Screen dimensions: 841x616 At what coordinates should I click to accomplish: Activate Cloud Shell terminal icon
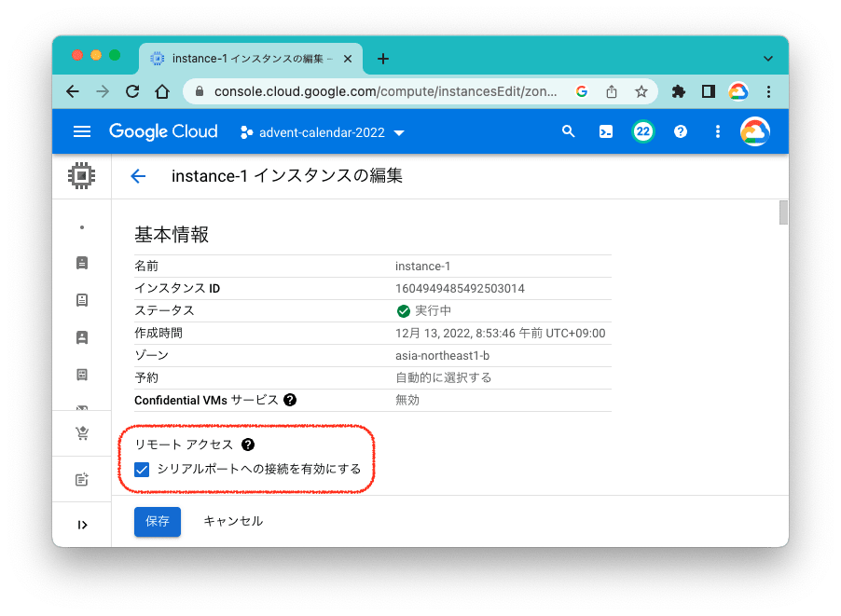[x=605, y=131]
